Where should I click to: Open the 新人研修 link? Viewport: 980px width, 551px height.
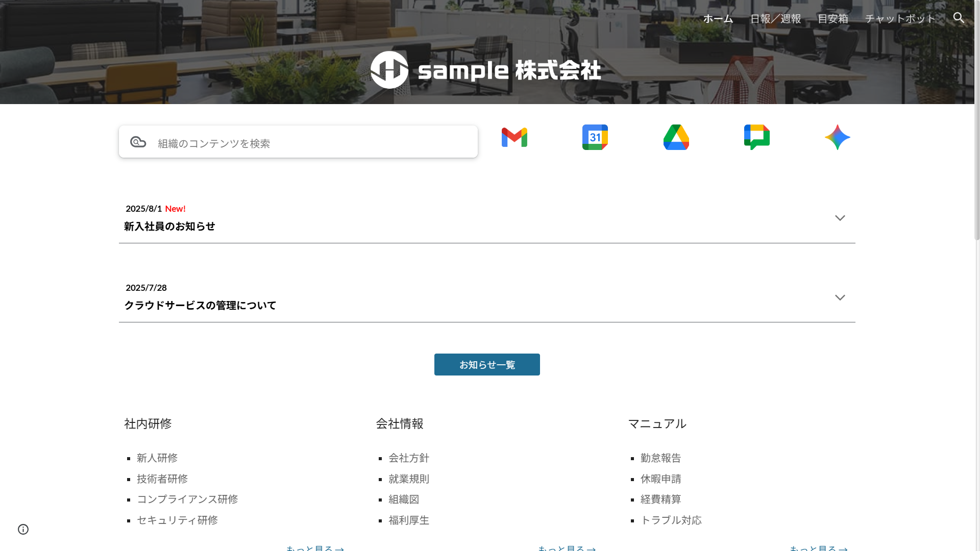[x=157, y=458]
